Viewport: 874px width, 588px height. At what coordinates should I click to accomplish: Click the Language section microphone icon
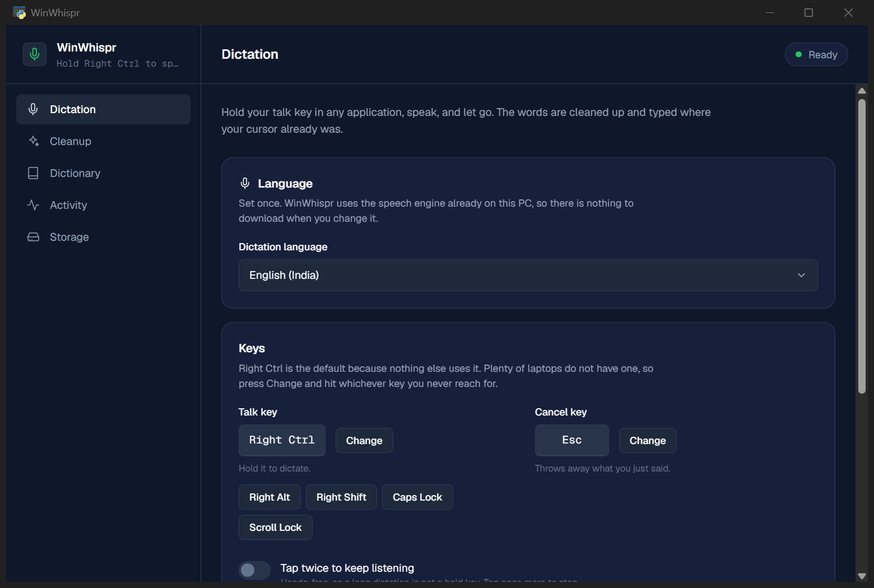click(245, 183)
